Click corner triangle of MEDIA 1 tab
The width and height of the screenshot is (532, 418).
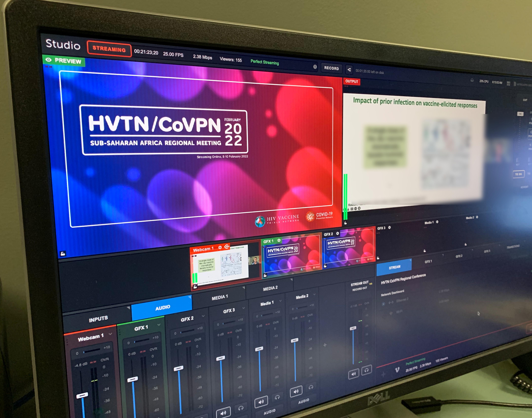[243, 288]
